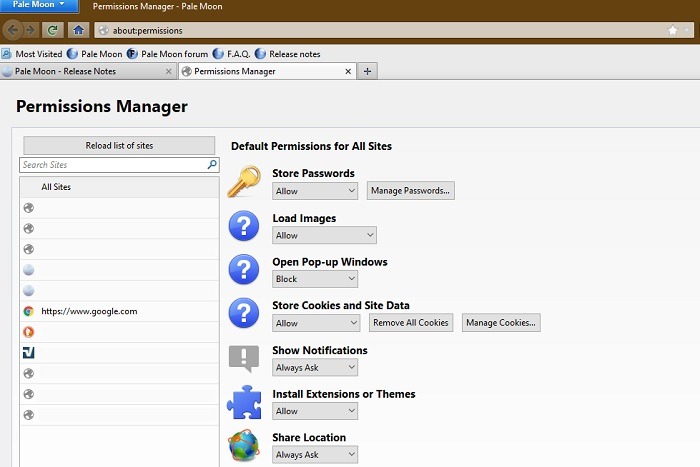Image resolution: width=700 pixels, height=467 pixels.
Task: Open the Load Images permission dropdown
Action: click(324, 235)
